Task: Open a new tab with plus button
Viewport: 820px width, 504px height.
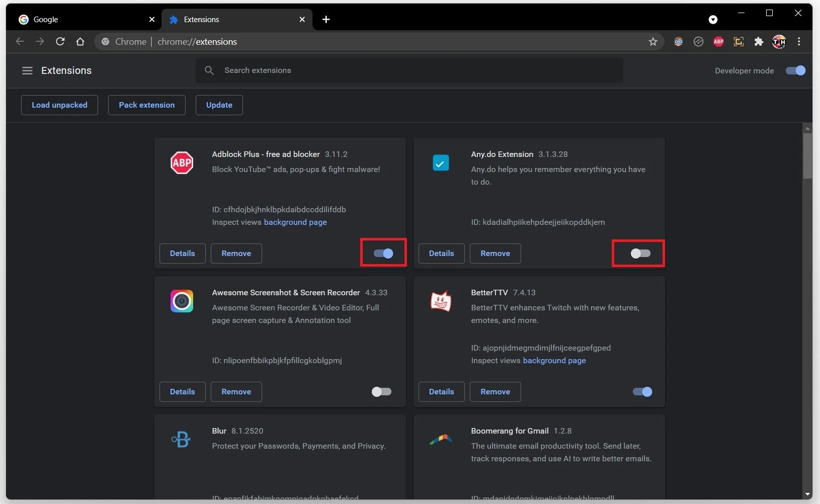Action: pos(326,19)
